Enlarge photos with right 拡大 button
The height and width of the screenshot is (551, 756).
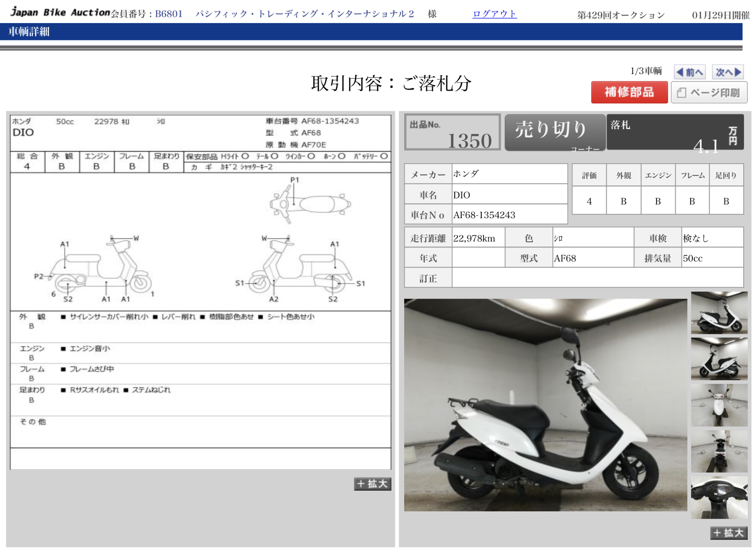tap(728, 533)
